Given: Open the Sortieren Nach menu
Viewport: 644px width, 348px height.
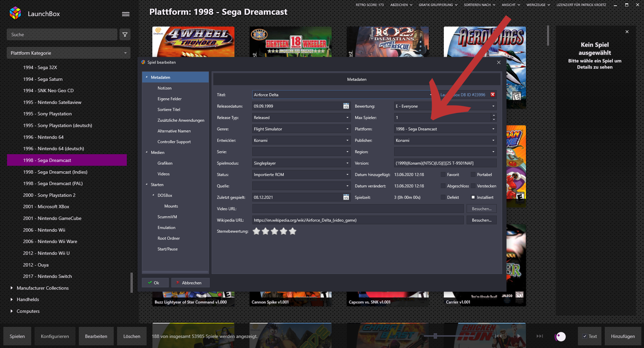Looking at the screenshot, I should click(479, 5).
